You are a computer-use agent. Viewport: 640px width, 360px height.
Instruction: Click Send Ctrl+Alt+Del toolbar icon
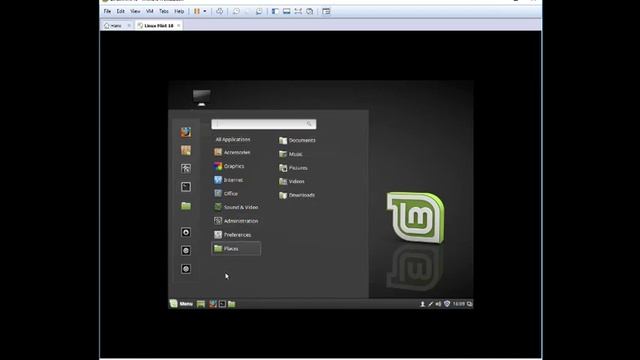point(220,11)
